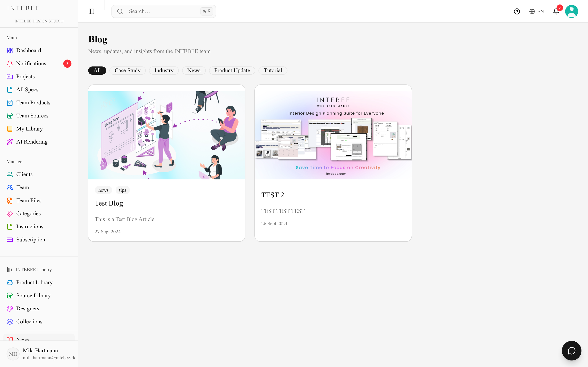Click the Team Files icon
The image size is (588, 367).
click(10, 200)
